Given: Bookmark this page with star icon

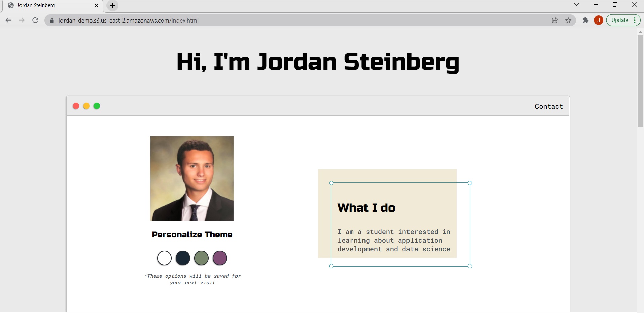Looking at the screenshot, I should pos(568,20).
